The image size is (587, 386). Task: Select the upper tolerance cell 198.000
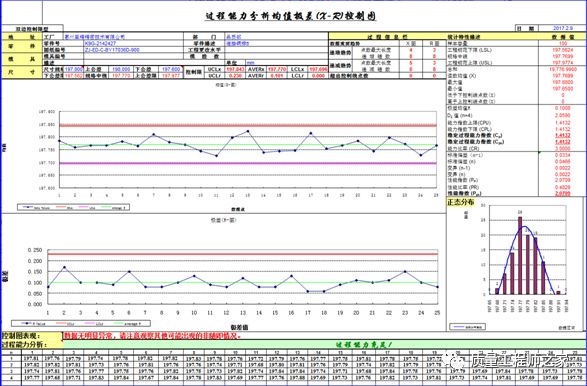[x=121, y=69]
